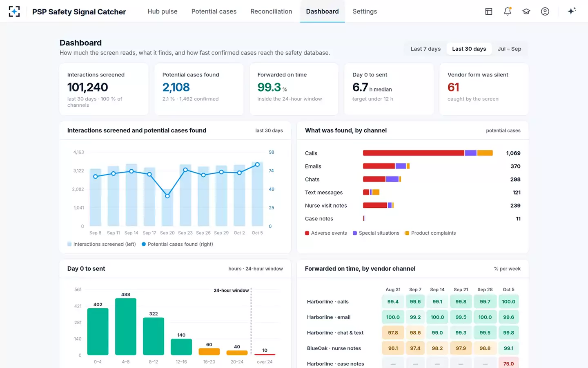Click the Special situations purple legend swatch
Viewport: 588px width, 368px height.
pos(355,233)
